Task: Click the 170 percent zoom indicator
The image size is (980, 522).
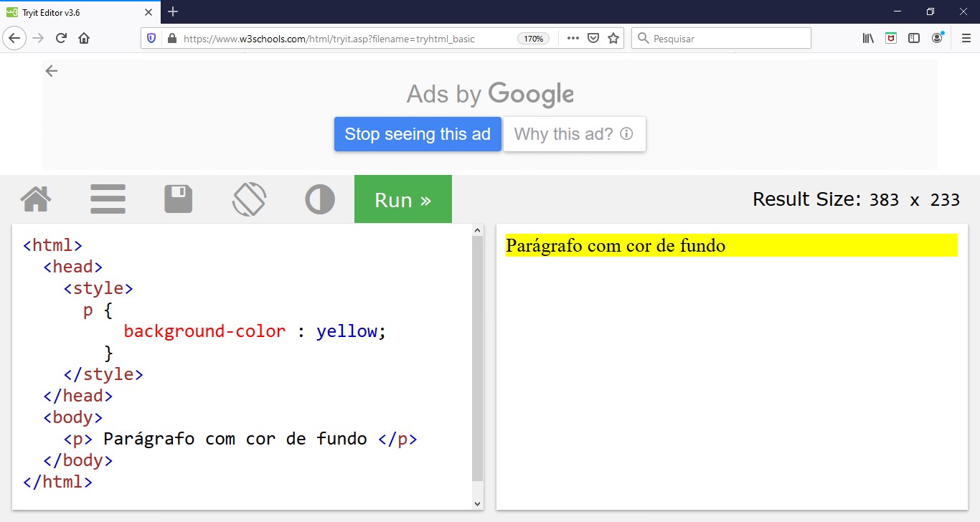Action: tap(534, 39)
